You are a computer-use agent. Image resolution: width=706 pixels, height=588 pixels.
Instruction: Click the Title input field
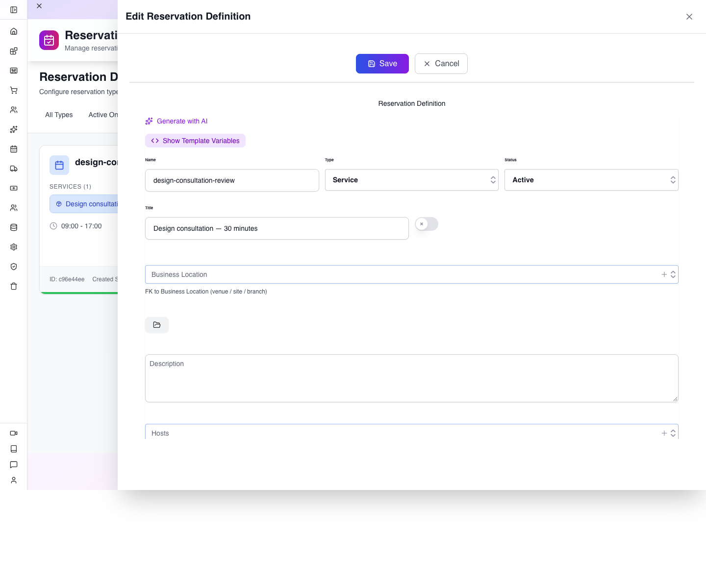(x=277, y=228)
